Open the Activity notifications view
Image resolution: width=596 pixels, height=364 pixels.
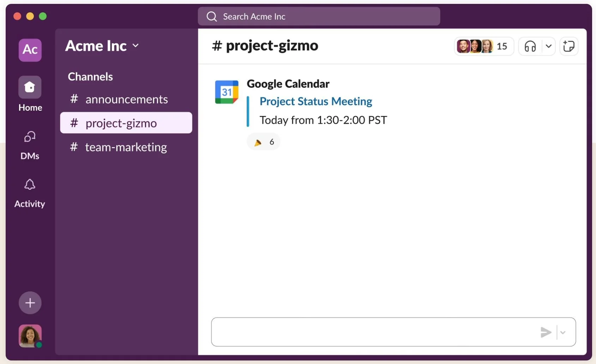coord(30,184)
